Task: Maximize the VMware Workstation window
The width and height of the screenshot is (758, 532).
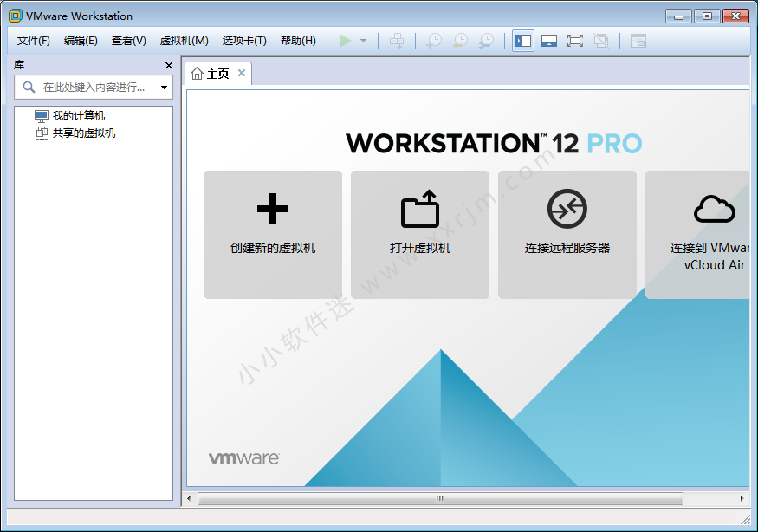Action: 707,16
